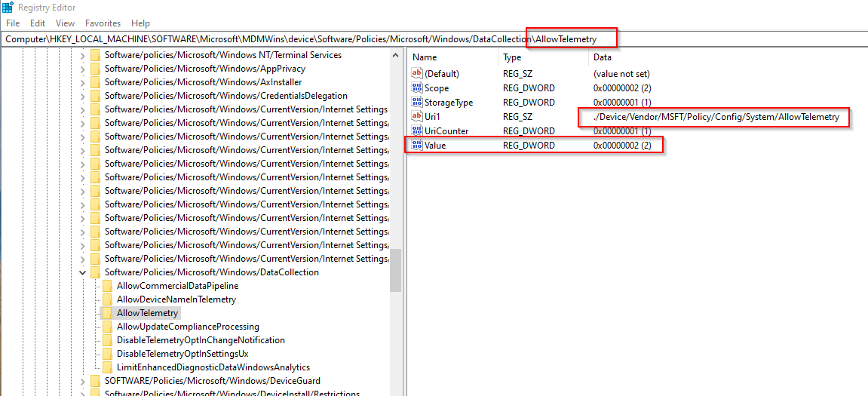Click the DeviceGuard key folder icon
Screen dimensions: 868x396
pyautogui.click(x=95, y=381)
